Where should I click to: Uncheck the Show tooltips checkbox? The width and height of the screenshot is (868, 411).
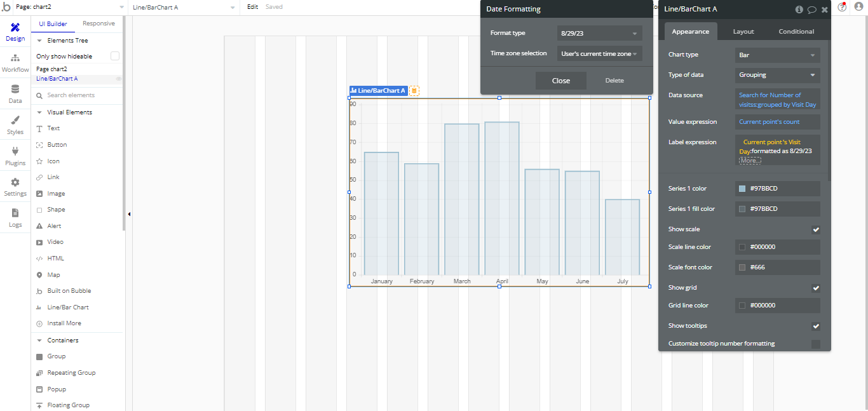tap(816, 326)
